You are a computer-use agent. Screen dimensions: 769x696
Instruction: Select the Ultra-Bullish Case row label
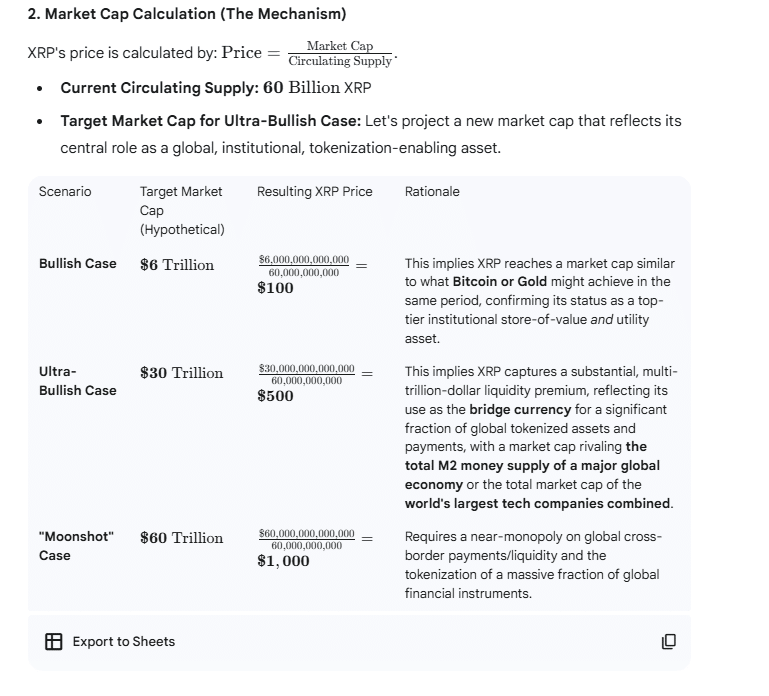pos(77,381)
